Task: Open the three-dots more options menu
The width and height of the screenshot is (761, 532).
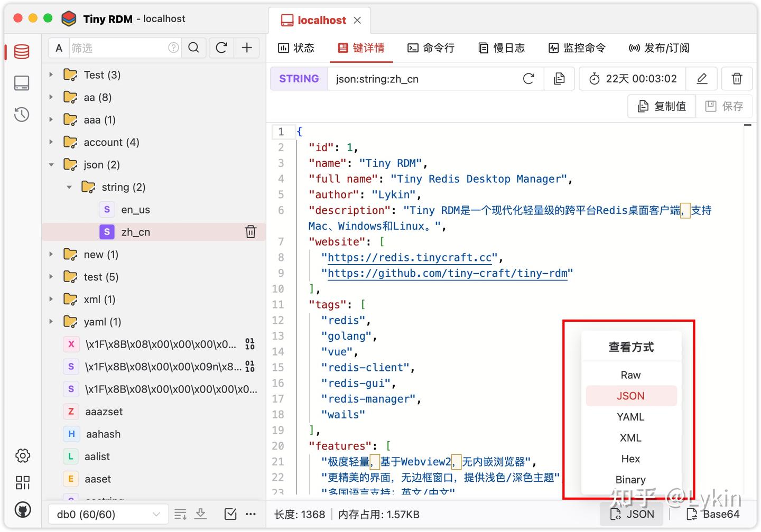Action: [x=250, y=514]
